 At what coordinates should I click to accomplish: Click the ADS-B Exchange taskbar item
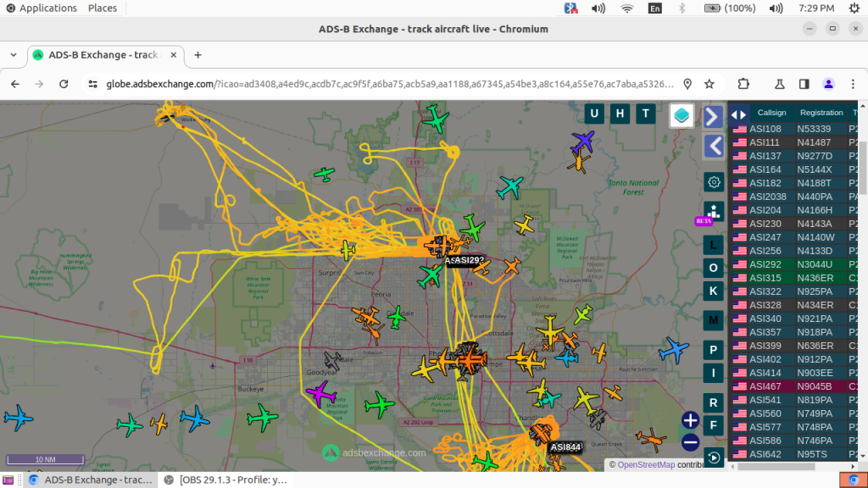click(x=91, y=480)
